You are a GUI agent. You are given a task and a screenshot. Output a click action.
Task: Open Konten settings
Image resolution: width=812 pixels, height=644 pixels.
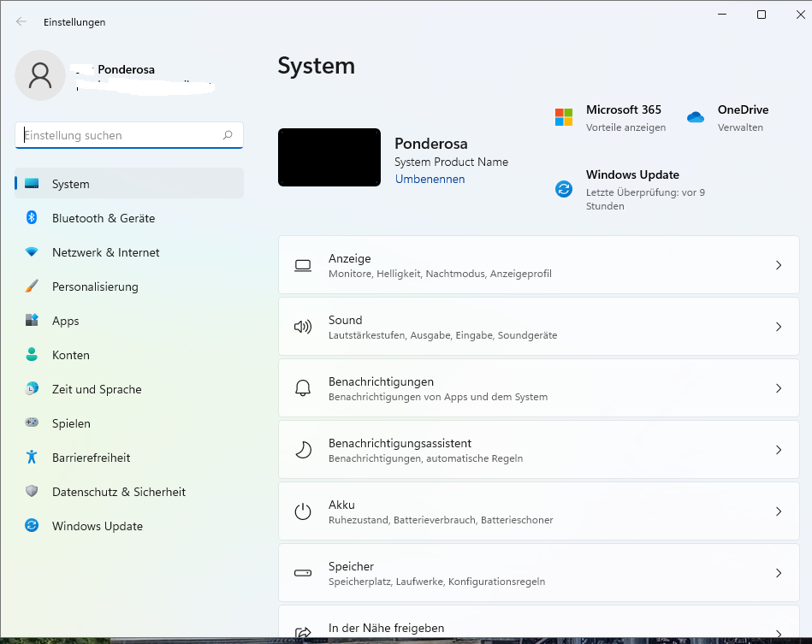(129, 355)
